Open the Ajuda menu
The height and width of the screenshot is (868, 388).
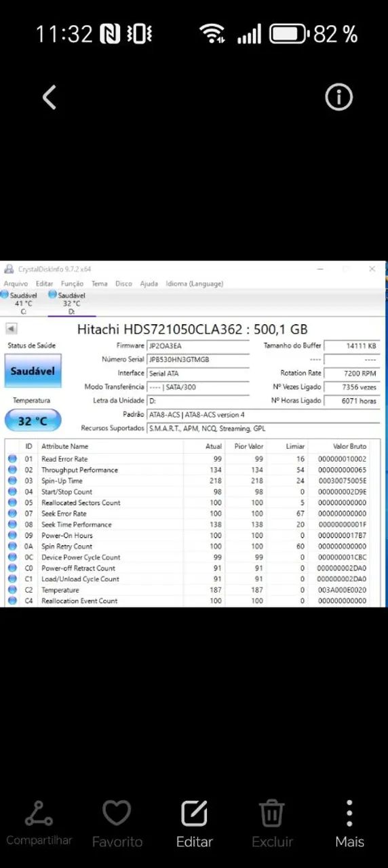[x=149, y=283]
